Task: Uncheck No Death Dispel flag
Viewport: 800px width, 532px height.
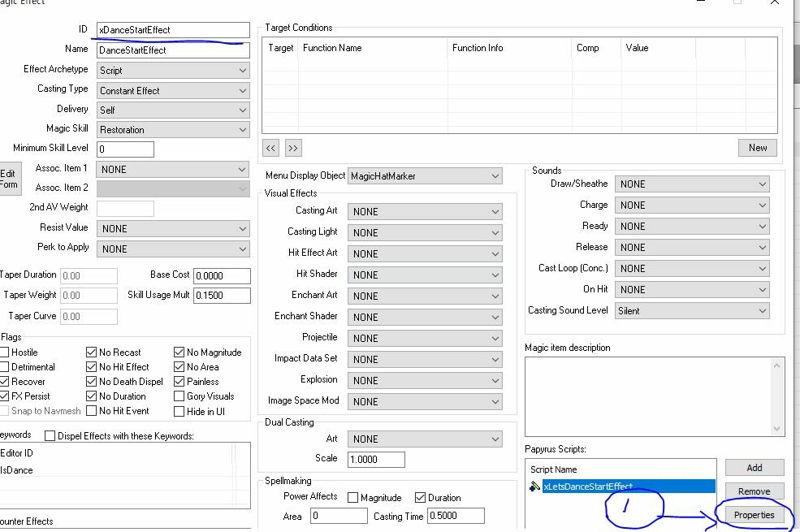Action: click(x=91, y=382)
